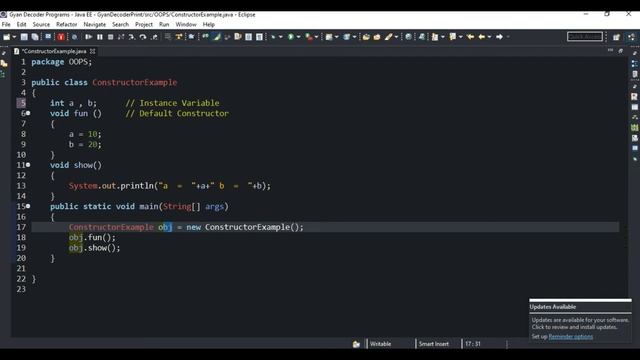The image size is (640, 360).
Task: Open the File menu
Action: (6, 24)
